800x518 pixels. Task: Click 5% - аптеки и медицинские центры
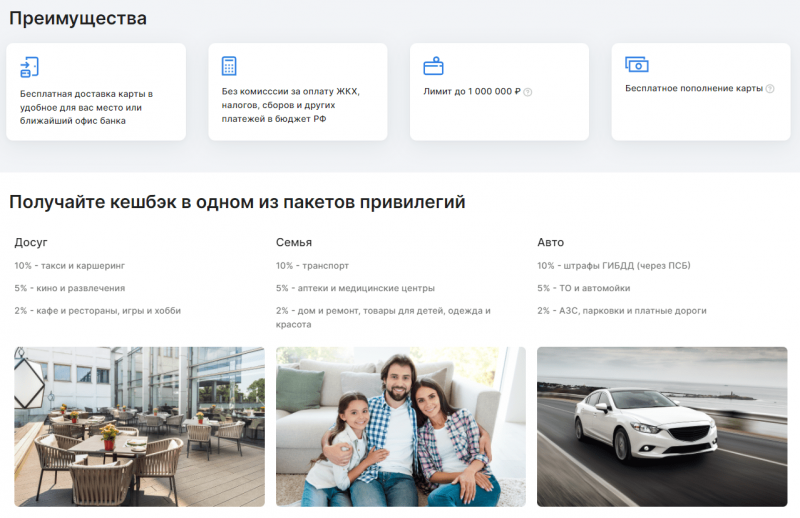[355, 288]
